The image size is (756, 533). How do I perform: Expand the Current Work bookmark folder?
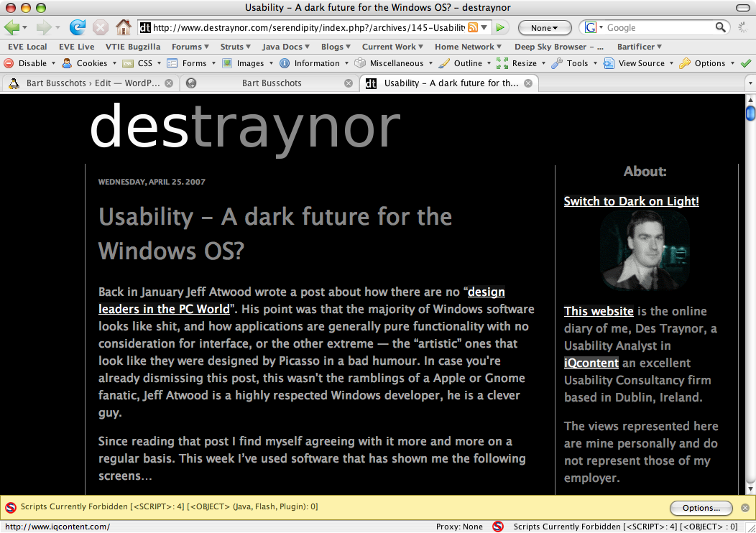(x=393, y=47)
